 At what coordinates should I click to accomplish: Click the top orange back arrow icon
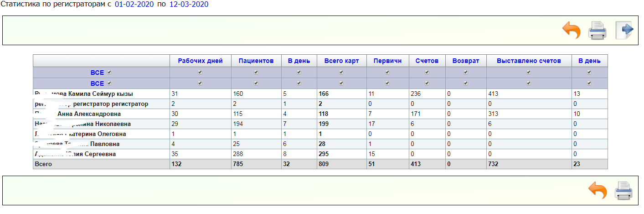coord(572,31)
